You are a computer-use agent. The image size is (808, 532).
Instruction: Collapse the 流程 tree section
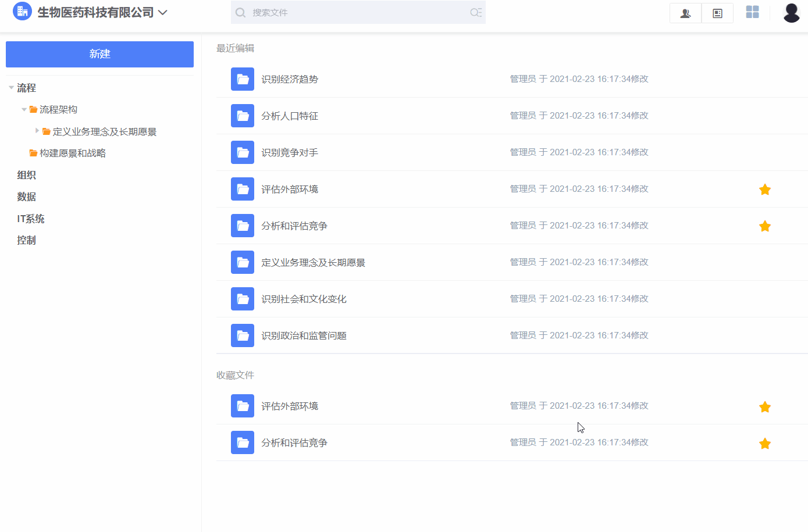(x=11, y=87)
